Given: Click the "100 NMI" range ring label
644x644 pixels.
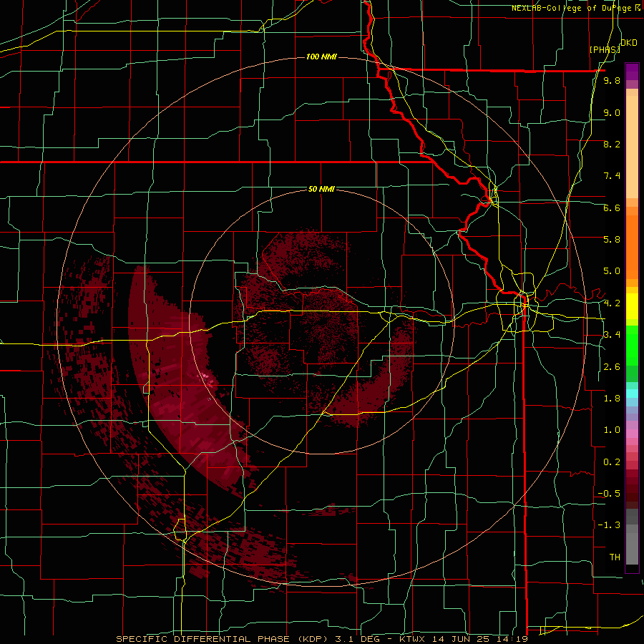Looking at the screenshot, I should pos(321,57).
